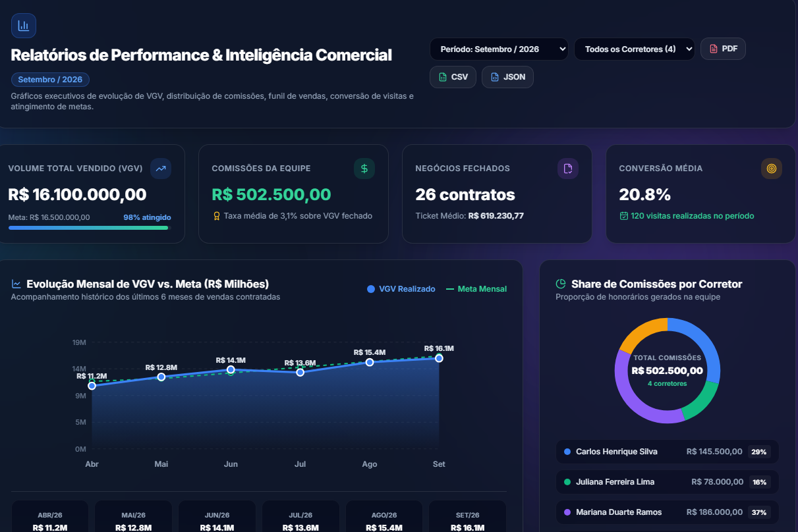Export report as PDF
This screenshot has height=532, width=798.
723,49
